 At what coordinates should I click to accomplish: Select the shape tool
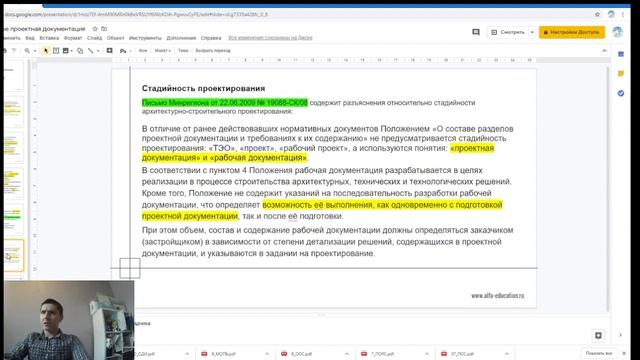tap(80, 51)
